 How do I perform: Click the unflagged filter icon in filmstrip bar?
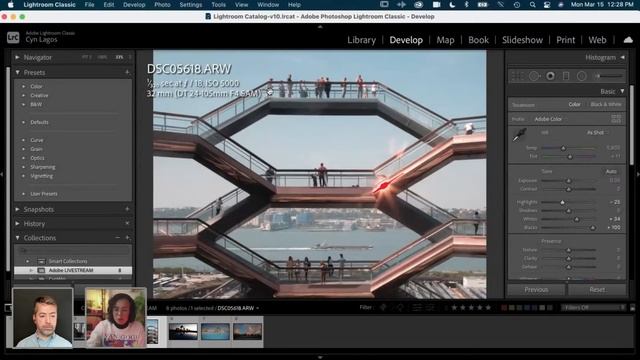tap(400, 307)
